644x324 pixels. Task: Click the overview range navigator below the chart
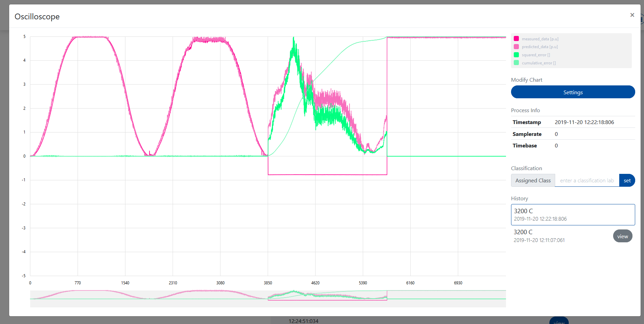(x=268, y=299)
